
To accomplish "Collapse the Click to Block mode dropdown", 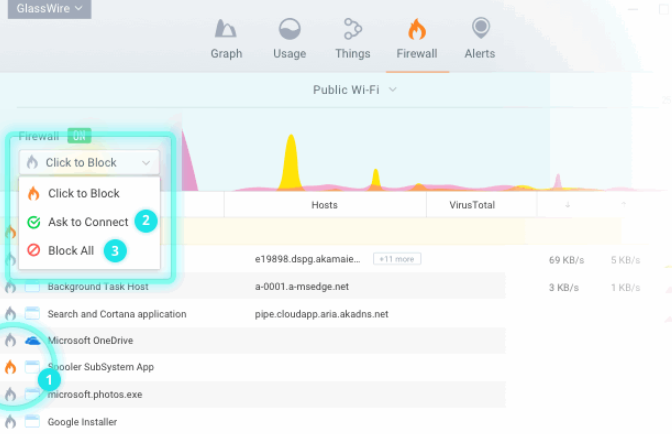I will click(89, 162).
